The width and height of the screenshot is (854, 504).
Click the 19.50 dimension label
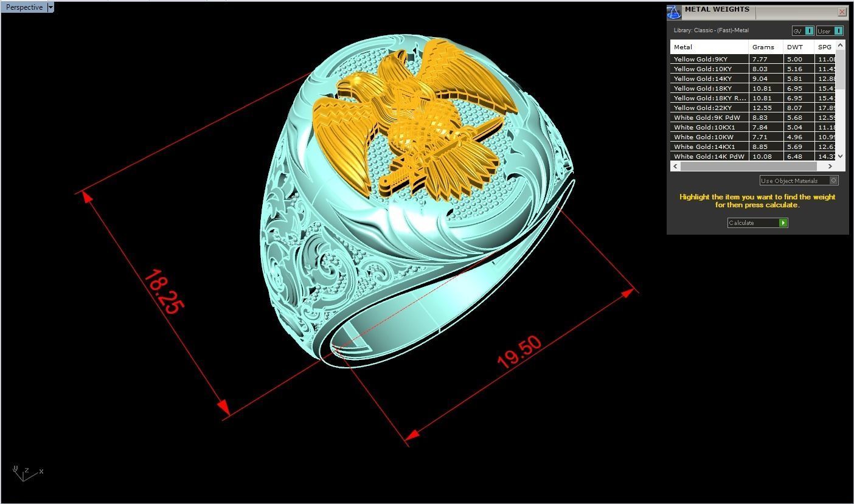tap(519, 353)
